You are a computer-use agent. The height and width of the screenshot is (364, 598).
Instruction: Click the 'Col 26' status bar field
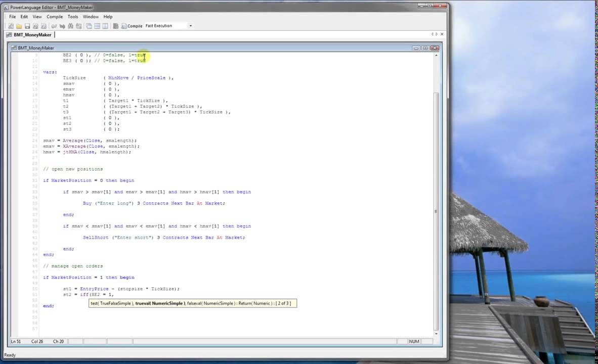[37, 342]
